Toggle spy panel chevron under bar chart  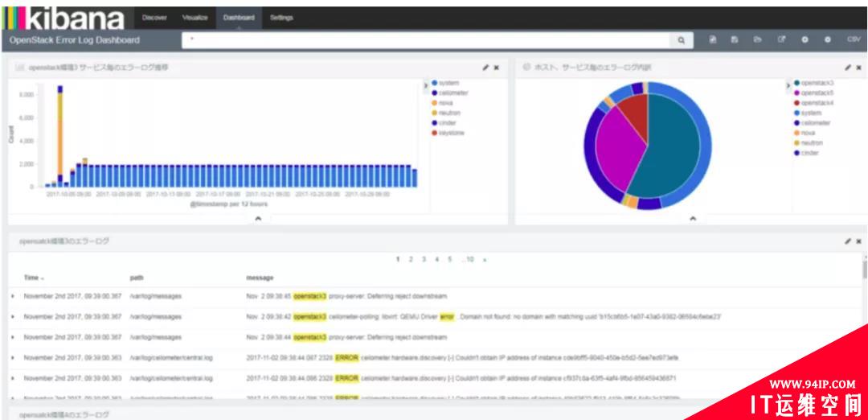coord(257,219)
